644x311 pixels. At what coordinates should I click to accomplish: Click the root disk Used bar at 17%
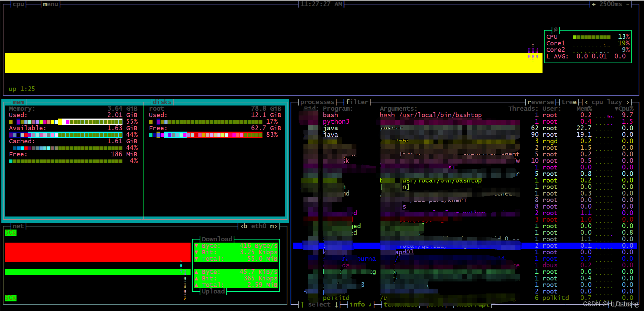[206, 122]
